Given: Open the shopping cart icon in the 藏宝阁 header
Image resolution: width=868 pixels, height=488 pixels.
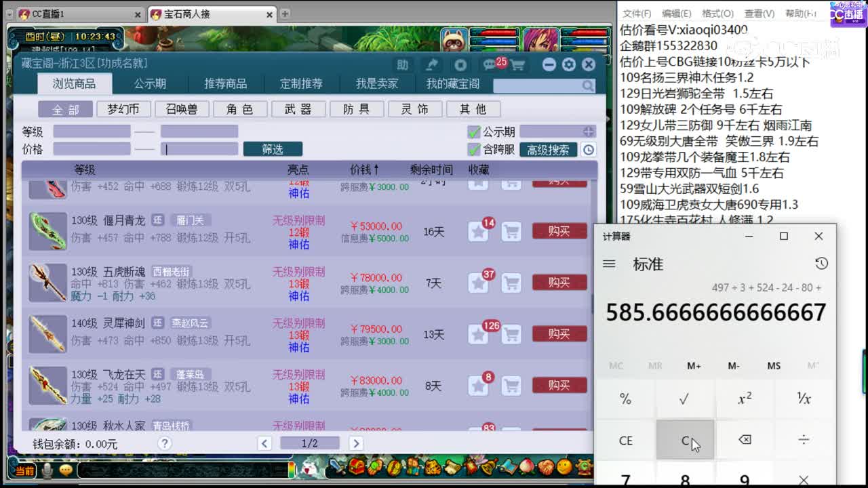Looking at the screenshot, I should tap(518, 65).
